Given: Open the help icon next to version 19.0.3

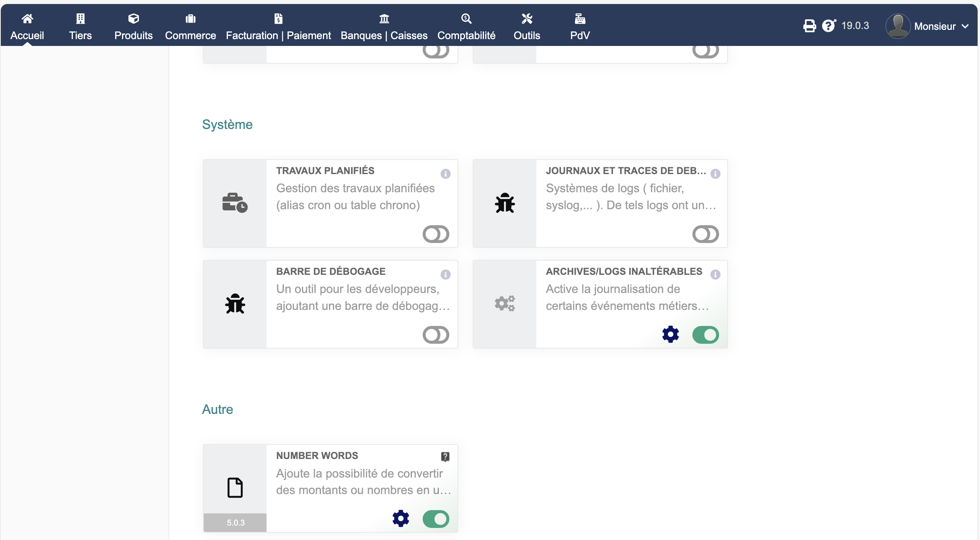Looking at the screenshot, I should [829, 26].
